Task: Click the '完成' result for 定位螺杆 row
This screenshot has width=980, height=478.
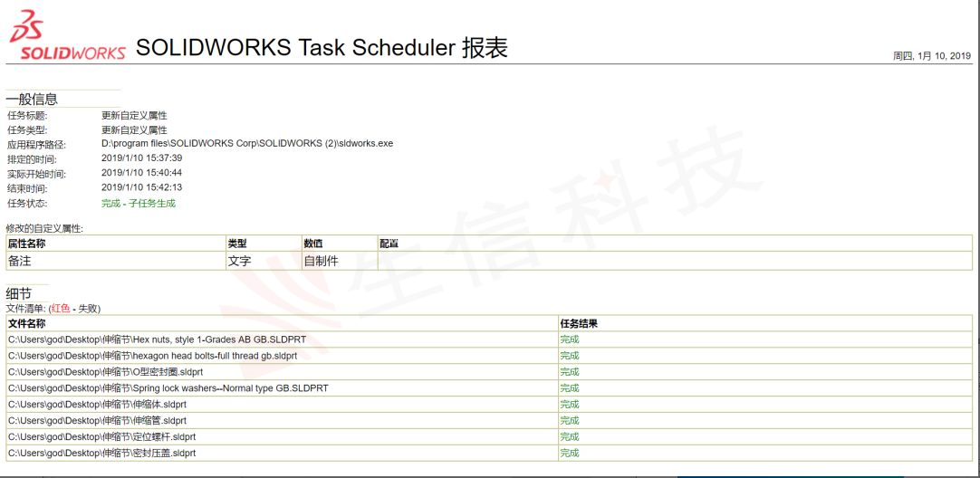Action: click(570, 436)
